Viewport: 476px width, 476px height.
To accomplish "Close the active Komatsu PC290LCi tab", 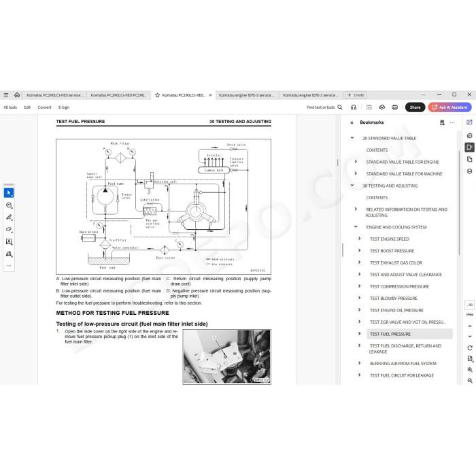I will coord(210,95).
